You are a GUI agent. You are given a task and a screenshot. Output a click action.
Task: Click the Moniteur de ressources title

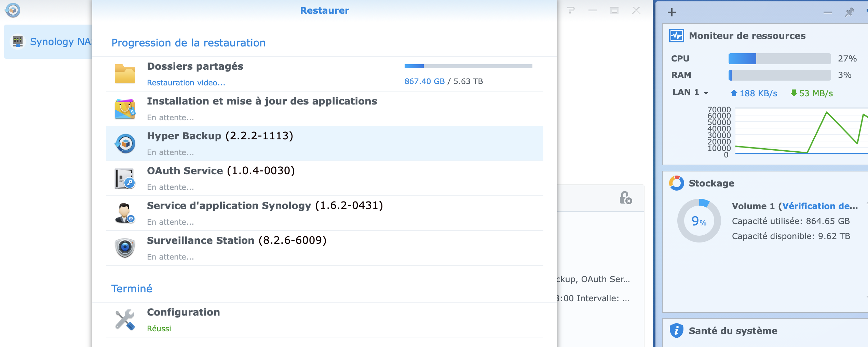pyautogui.click(x=747, y=36)
